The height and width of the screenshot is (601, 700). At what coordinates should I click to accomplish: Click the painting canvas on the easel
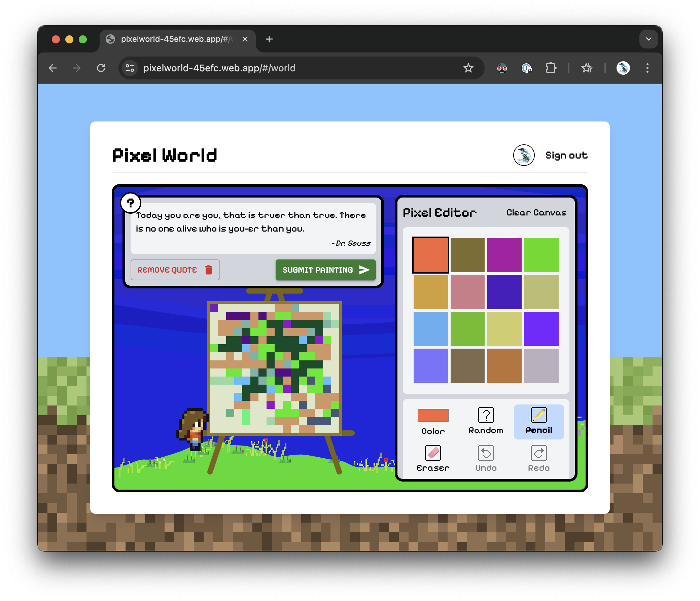(275, 368)
